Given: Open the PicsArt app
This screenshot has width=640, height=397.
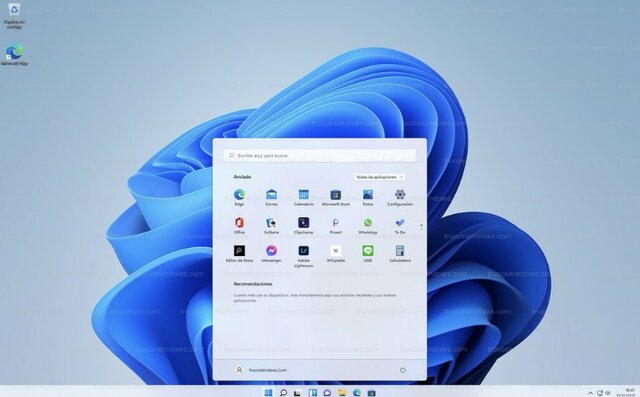Looking at the screenshot, I should click(336, 226).
